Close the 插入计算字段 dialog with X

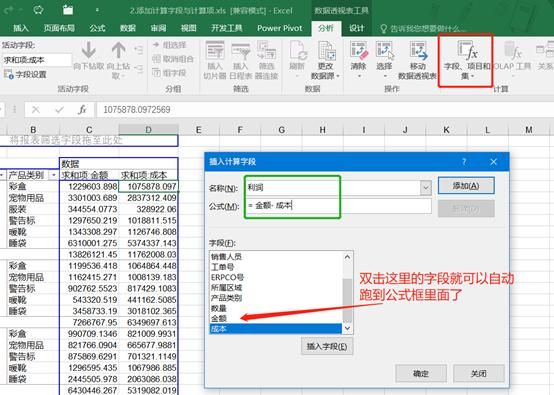tap(494, 162)
